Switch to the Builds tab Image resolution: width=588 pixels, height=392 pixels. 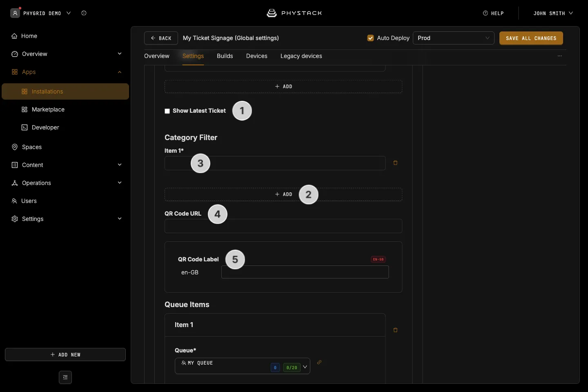(x=225, y=56)
